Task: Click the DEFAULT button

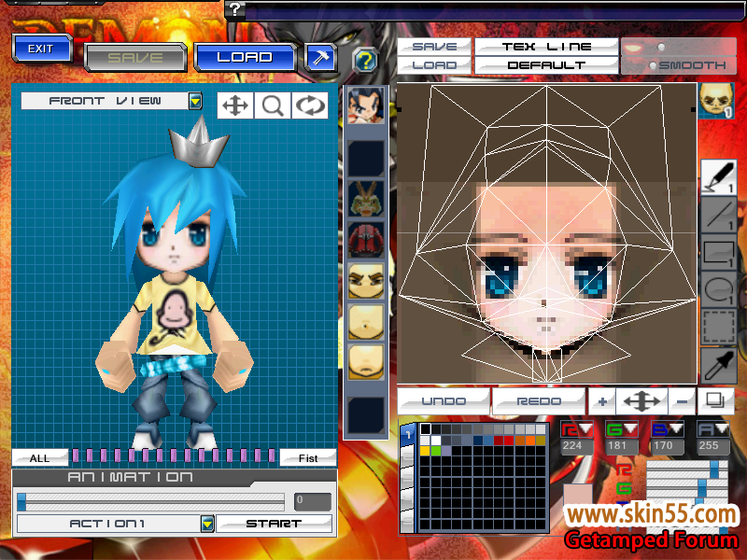Action: (x=546, y=65)
